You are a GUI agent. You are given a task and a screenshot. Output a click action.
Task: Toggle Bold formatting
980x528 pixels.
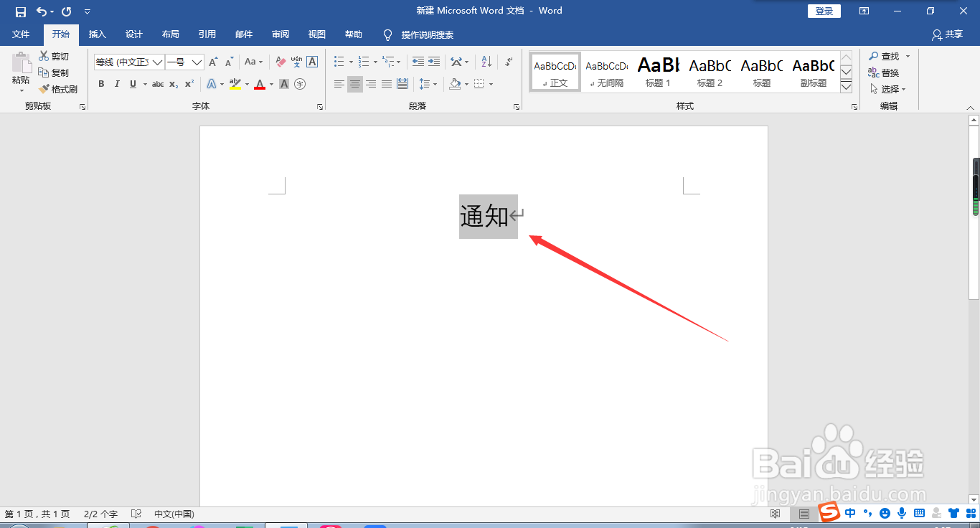pyautogui.click(x=101, y=84)
